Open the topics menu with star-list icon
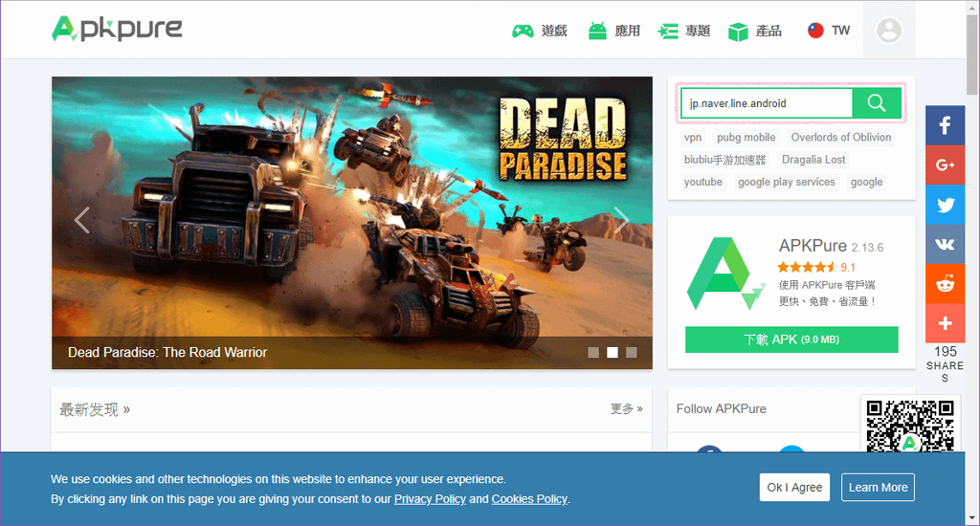980x526 pixels. tap(684, 31)
